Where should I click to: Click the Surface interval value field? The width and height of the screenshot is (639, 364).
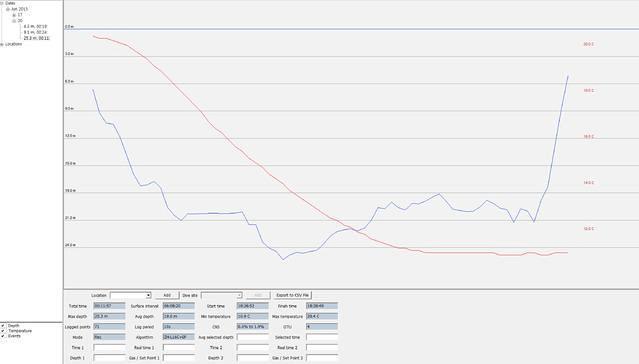[178, 306]
